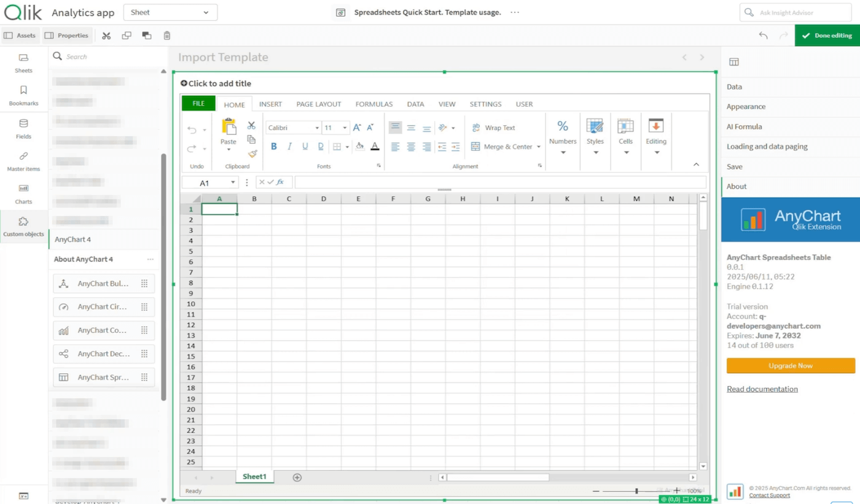Open the Bookmarks panel

click(x=23, y=96)
